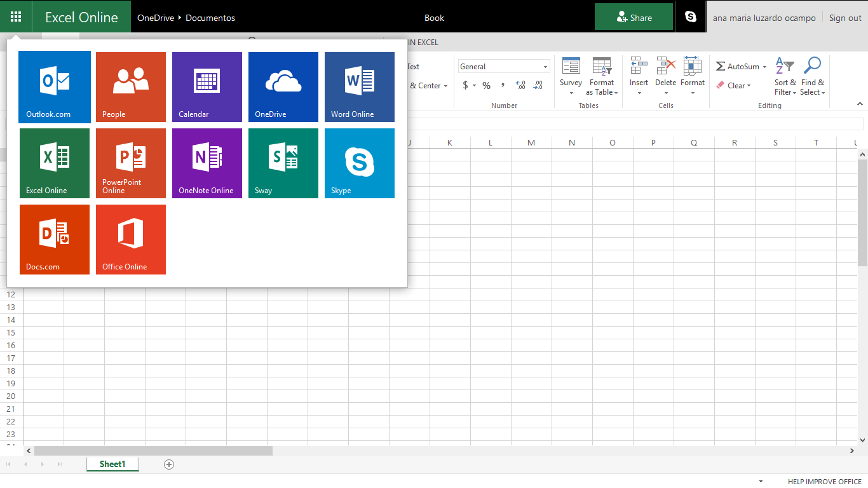Open the Calendar app tile
The height and width of the screenshot is (488, 868).
coord(207,87)
